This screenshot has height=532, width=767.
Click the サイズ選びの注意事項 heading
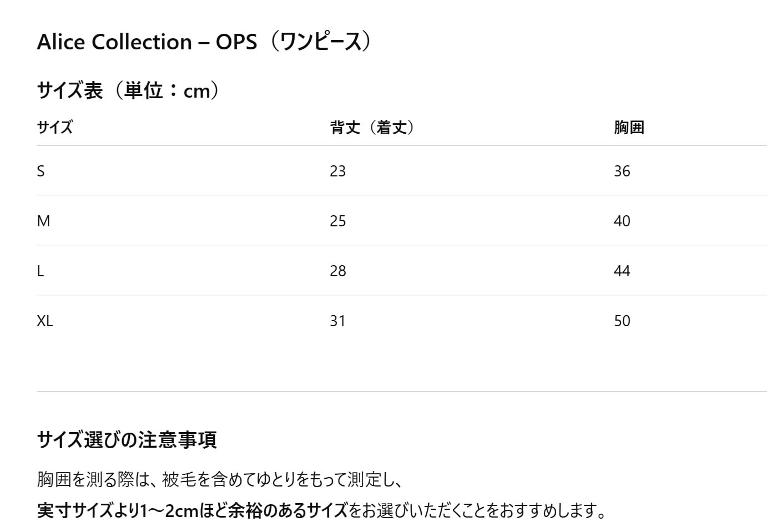pos(127,440)
